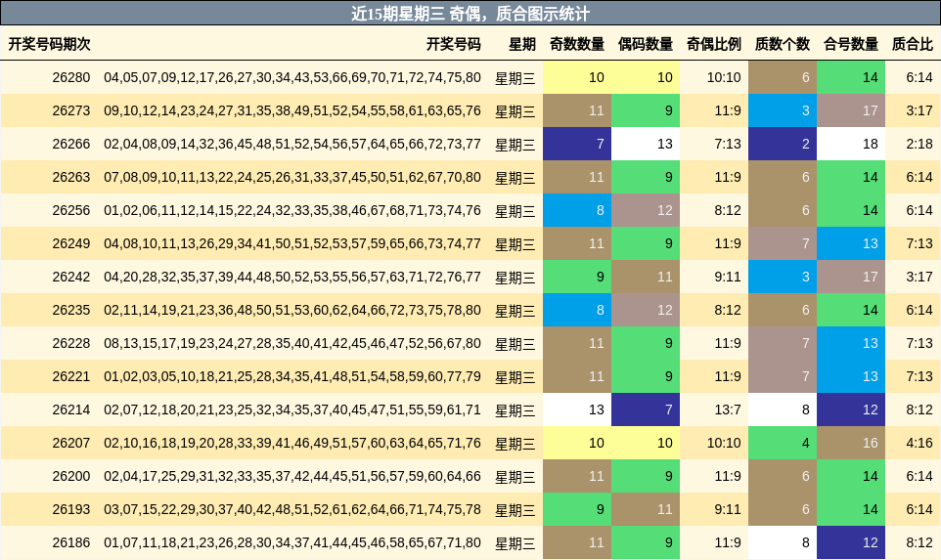Click the winning numbers of issue 26280
Screen dimensions: 941x560
pos(292,77)
